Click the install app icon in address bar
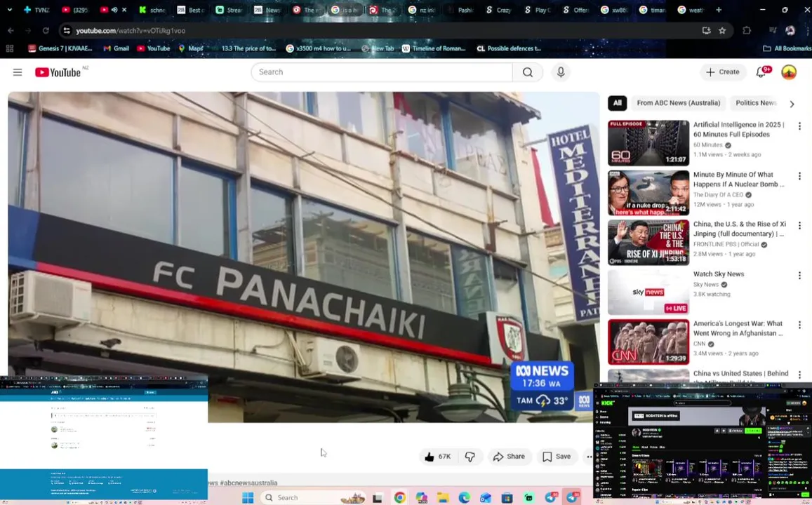This screenshot has width=812, height=505. pyautogui.click(x=706, y=31)
